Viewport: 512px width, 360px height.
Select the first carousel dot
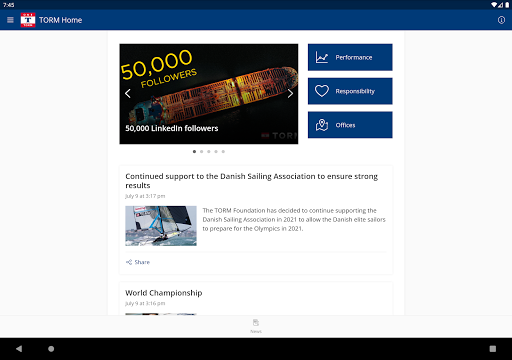194,152
